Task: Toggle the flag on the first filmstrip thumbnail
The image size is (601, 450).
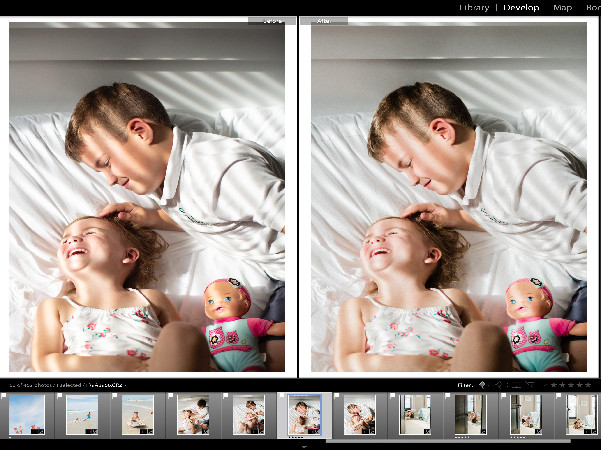Action: tap(4, 397)
